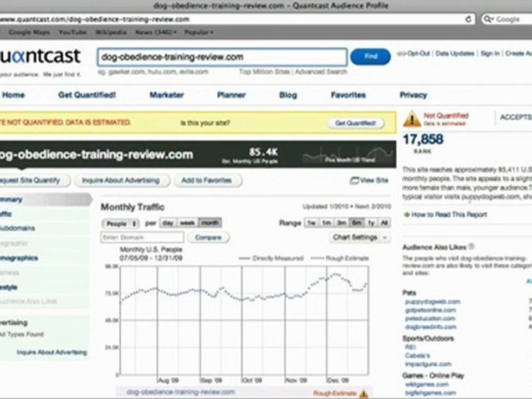Screen dimensions: 532x399
Task: Open impactguns.com link
Action: (428, 364)
